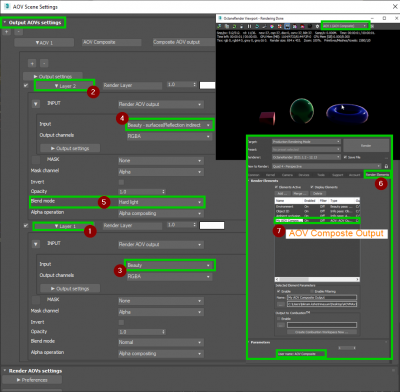
Task: Select the AOV Composite row in elements list
Action: tap(317, 220)
